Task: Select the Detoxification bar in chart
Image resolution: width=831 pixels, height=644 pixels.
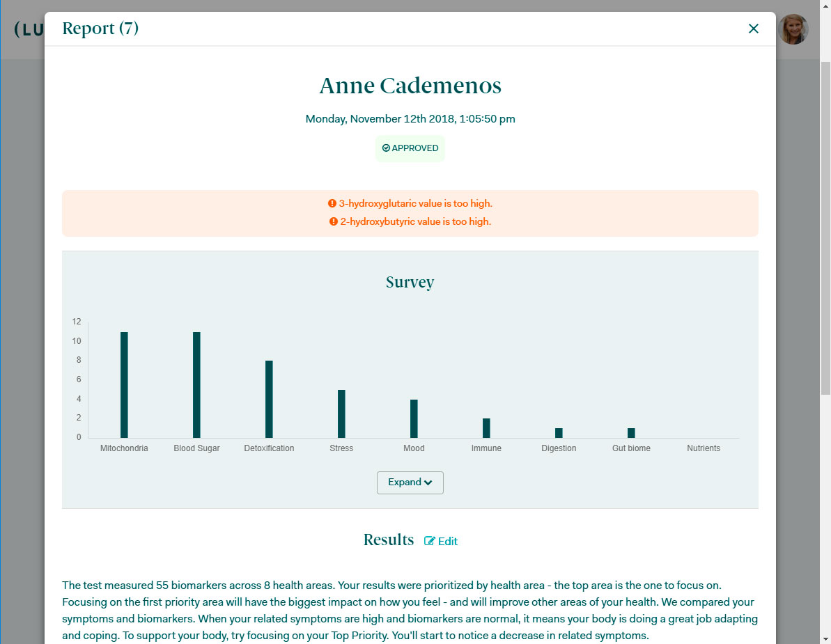Action: (270, 400)
